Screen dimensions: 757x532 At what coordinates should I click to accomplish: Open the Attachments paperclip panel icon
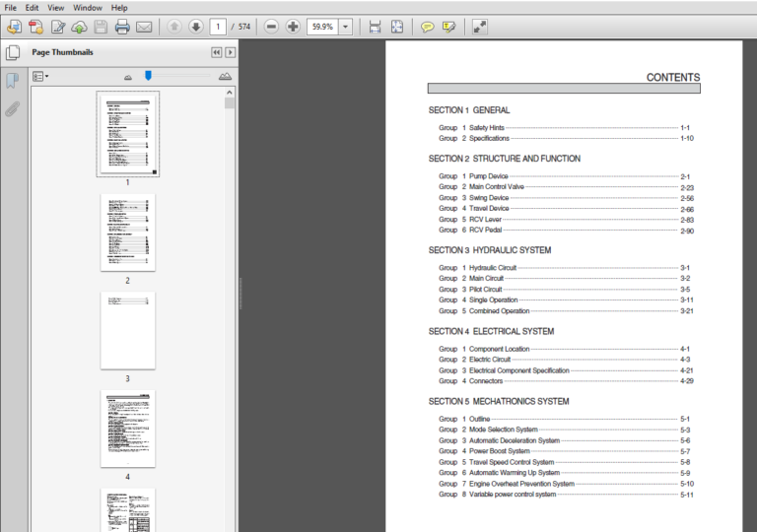tap(12, 109)
